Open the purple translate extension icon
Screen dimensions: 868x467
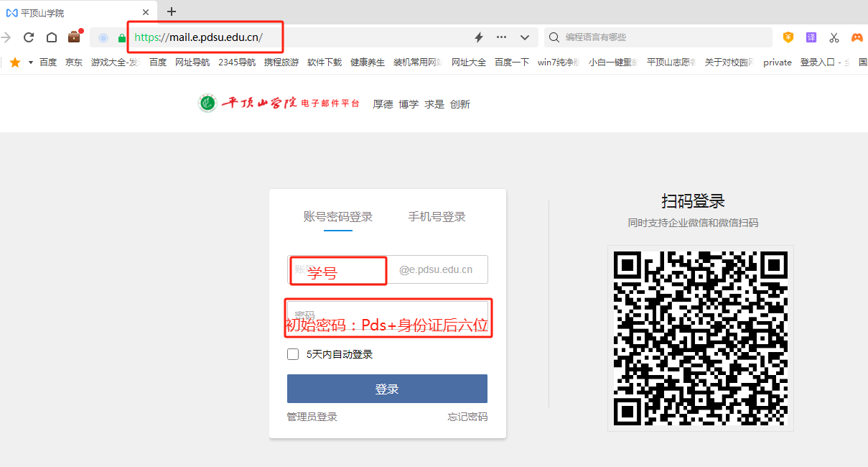811,37
